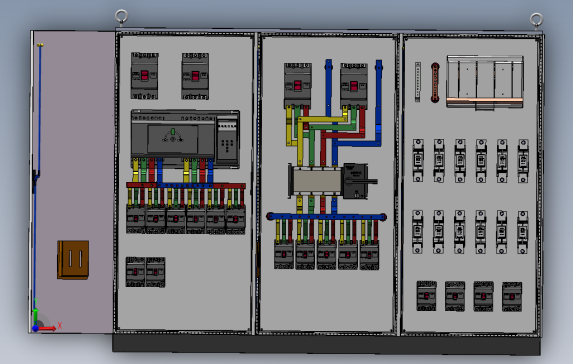Select the first breaker in the left panel's six-breaker row
The width and height of the screenshot is (573, 364).
coord(136,219)
